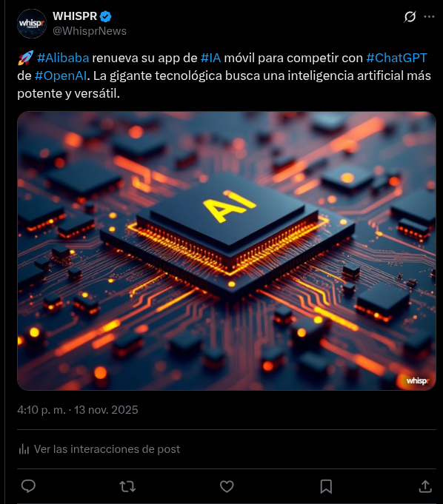The height and width of the screenshot is (504, 443).
Task: Click the post text about inteligencia artificial
Action: (224, 75)
